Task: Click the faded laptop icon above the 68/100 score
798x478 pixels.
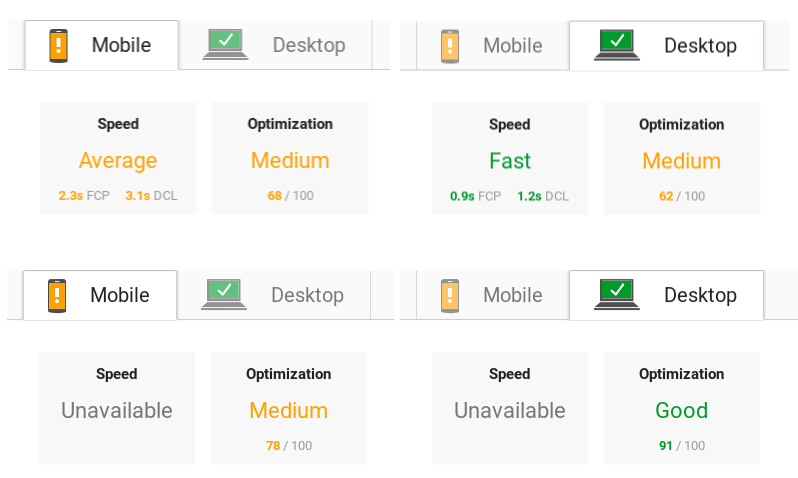Action: point(225,45)
